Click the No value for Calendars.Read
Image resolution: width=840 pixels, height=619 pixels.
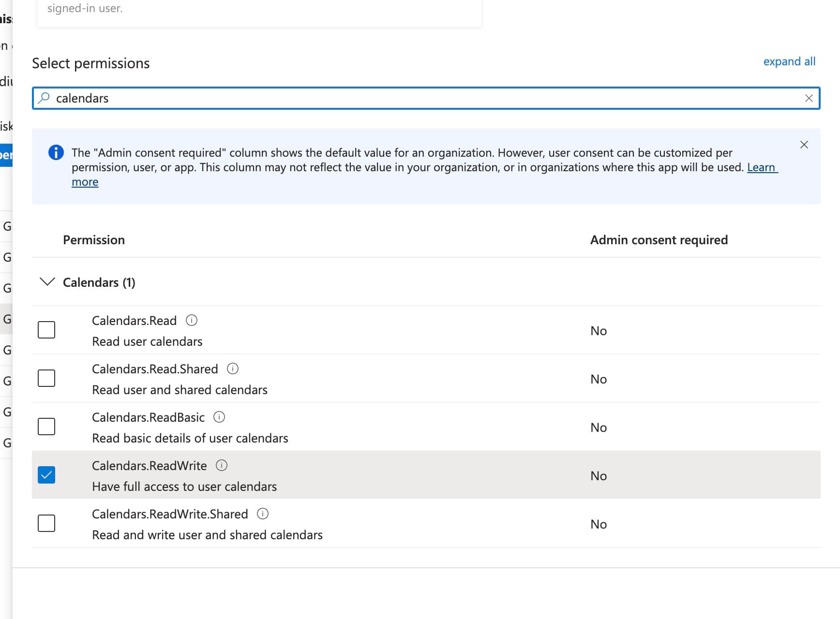coord(599,331)
